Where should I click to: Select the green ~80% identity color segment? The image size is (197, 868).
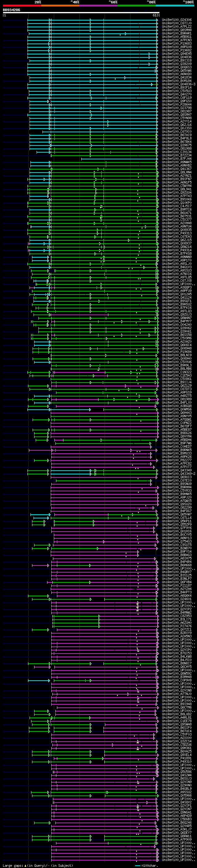(x=137, y=6)
